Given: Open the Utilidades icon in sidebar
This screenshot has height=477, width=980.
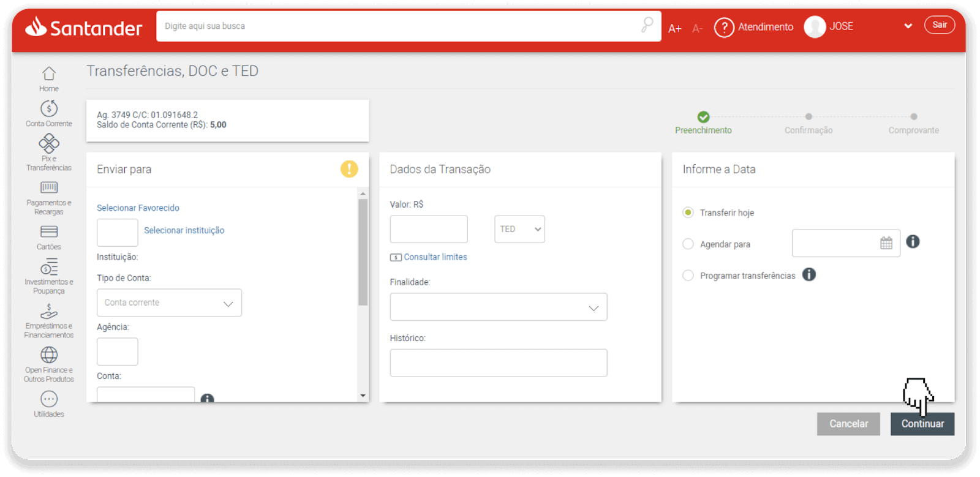Looking at the screenshot, I should click(49, 399).
